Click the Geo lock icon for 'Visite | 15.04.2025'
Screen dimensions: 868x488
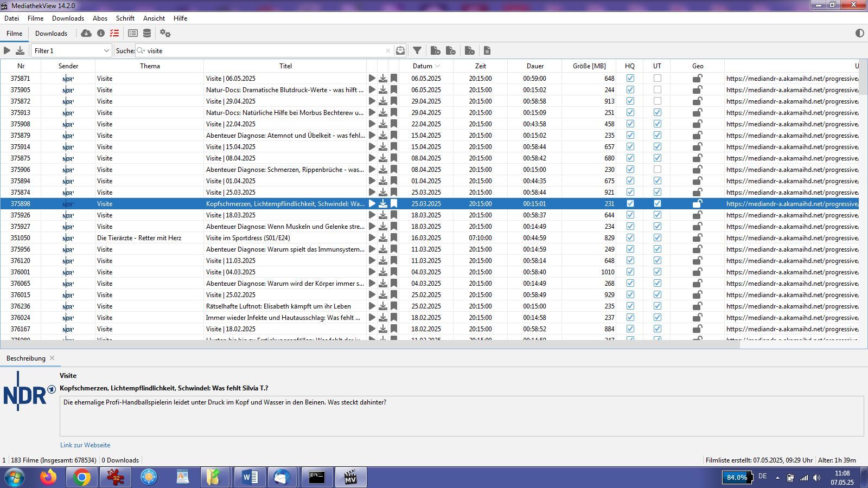(x=698, y=146)
